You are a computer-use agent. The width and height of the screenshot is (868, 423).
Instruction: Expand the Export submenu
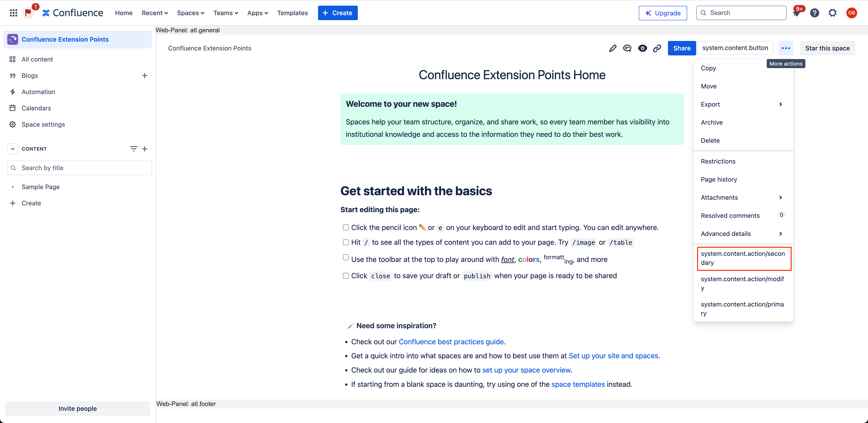point(743,104)
